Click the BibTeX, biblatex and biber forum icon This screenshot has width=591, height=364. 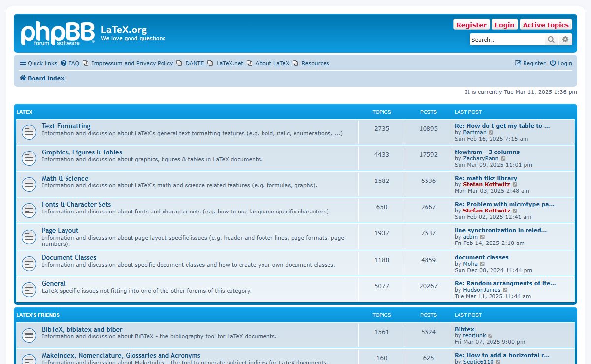coord(29,335)
